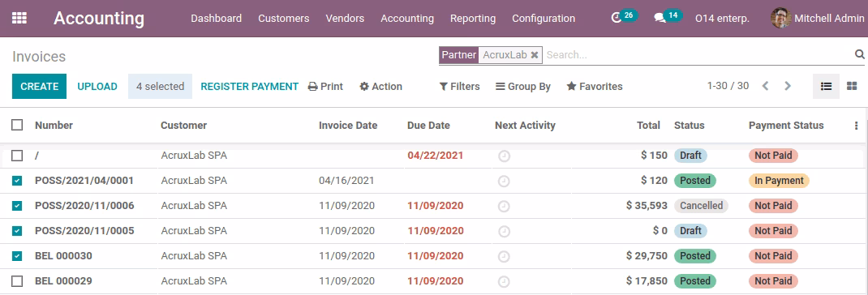Open the Configuration menu
868x295 pixels.
(543, 19)
